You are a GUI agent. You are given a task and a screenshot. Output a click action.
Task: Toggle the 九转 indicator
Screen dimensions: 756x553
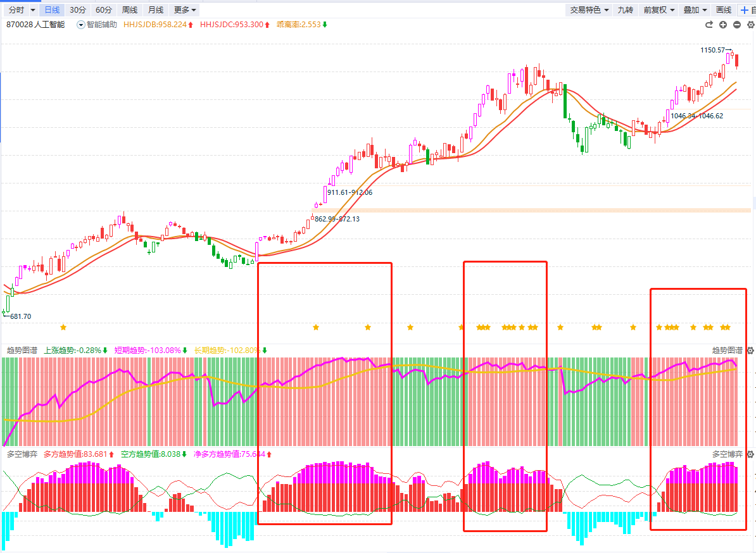pyautogui.click(x=625, y=10)
